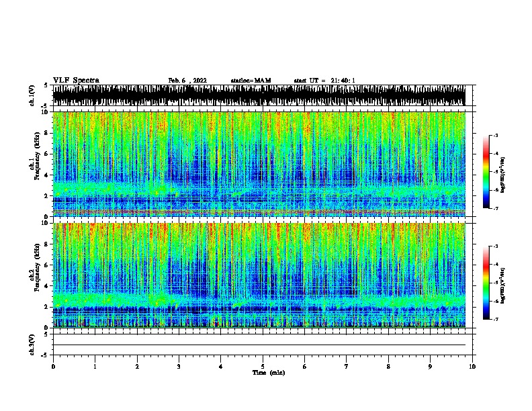Viewport: 532px width, 411px height.
Task: Click the ch.2 spectrogram color scale bar
Action: (486, 283)
